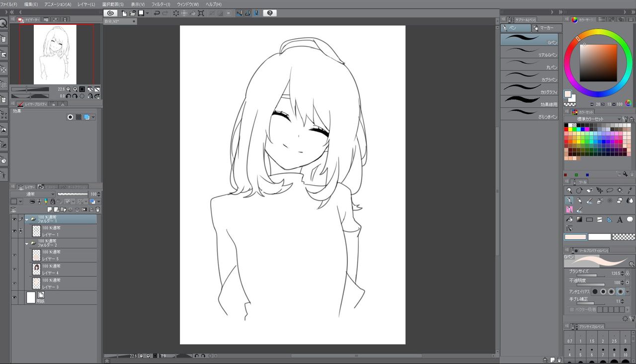Adjust the ブラシサイズ slider
The width and height of the screenshot is (636, 364).
coord(591,276)
